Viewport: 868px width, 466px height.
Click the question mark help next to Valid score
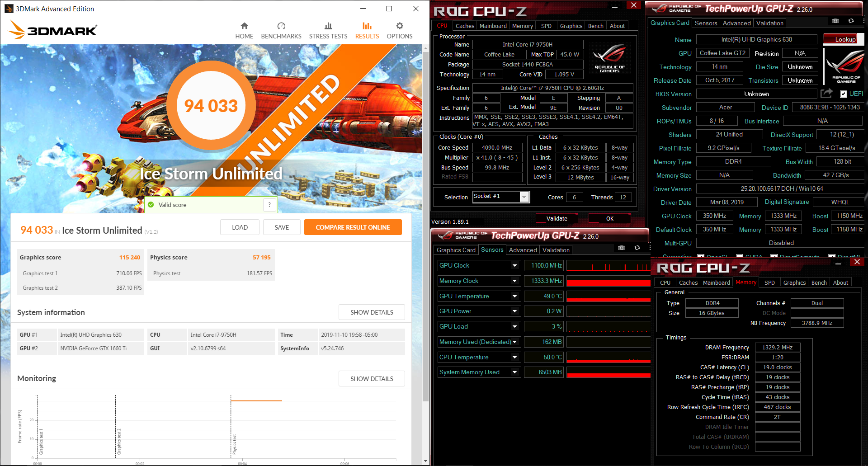(x=269, y=205)
